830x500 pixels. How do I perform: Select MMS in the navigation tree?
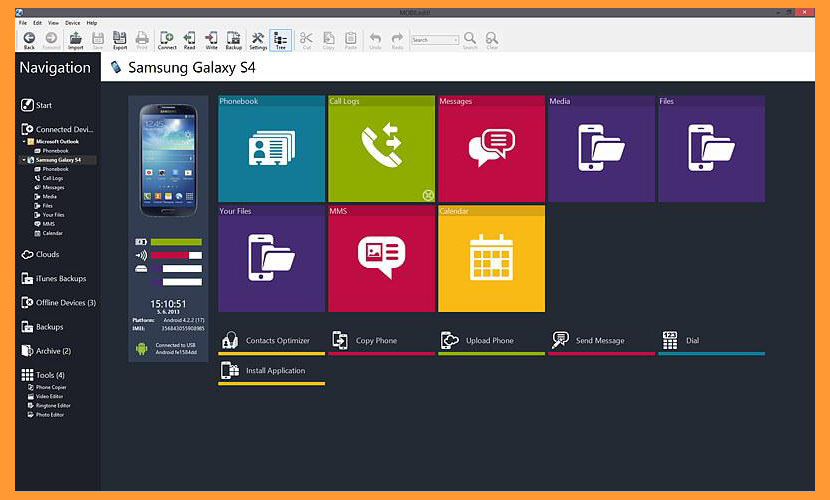44,224
